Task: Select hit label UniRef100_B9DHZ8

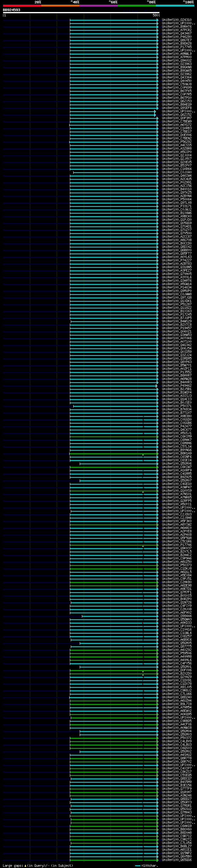Action: point(176,43)
